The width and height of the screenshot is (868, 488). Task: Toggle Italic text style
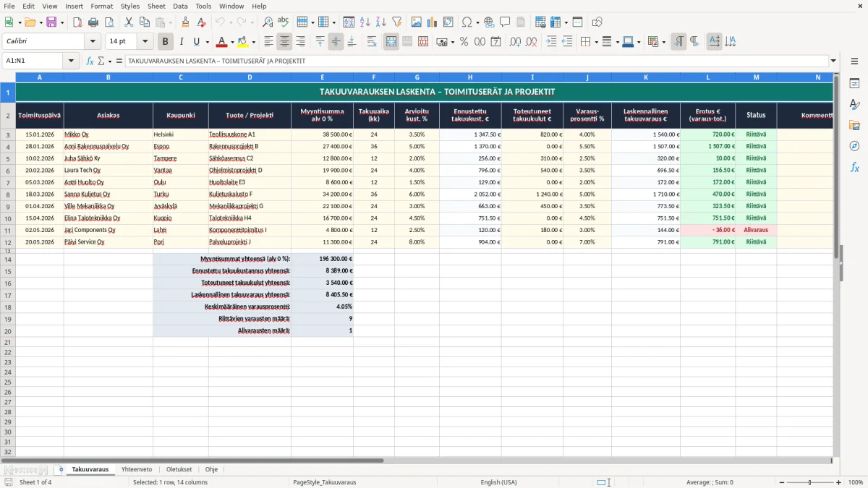pyautogui.click(x=181, y=42)
